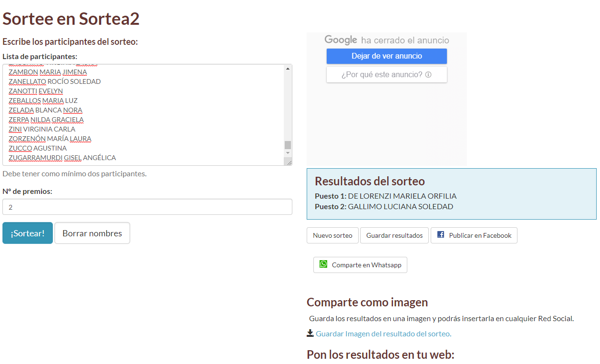Click participant ZELADA BLANCA NORA
The image size is (600, 364).
(45, 110)
